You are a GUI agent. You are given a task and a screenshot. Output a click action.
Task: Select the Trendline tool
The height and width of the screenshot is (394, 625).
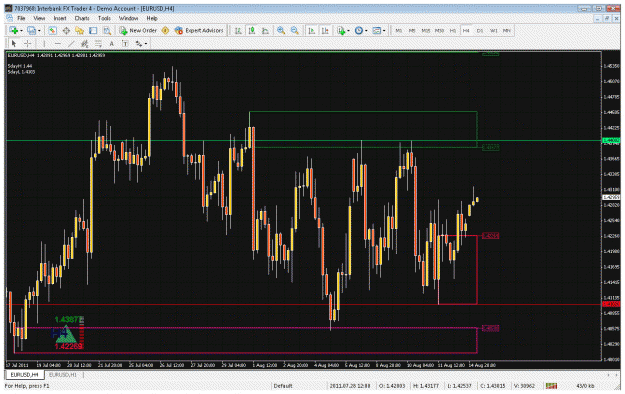71,43
